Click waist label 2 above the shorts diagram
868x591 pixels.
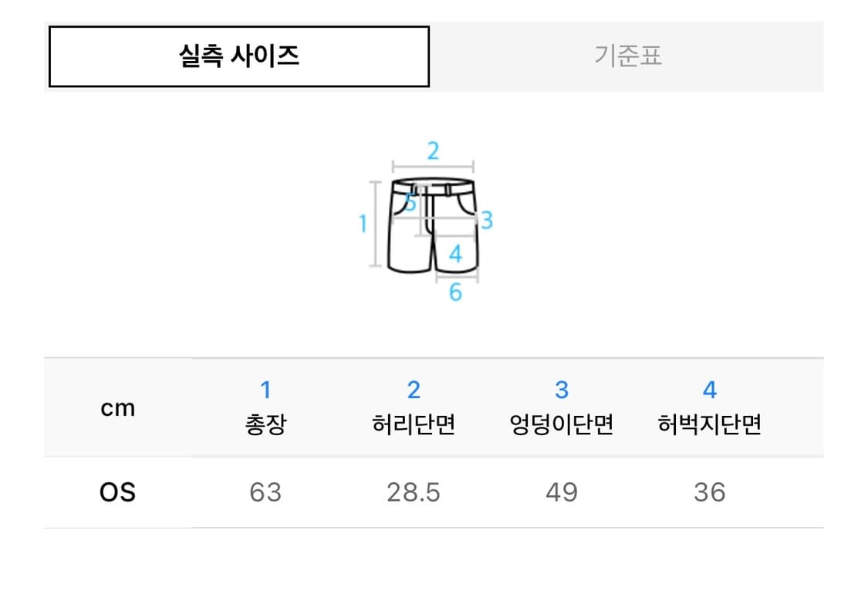pos(433,150)
